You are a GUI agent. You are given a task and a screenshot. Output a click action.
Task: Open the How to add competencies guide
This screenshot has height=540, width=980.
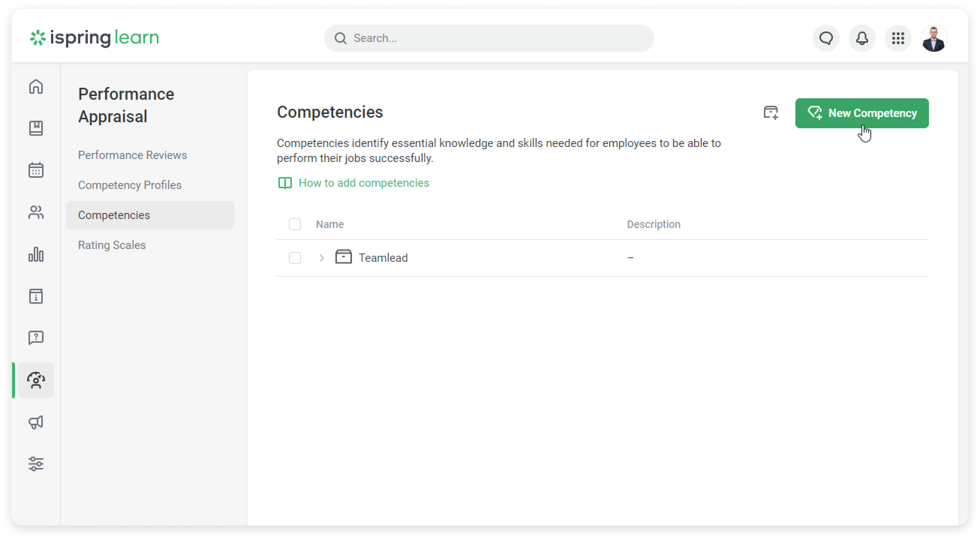click(364, 183)
